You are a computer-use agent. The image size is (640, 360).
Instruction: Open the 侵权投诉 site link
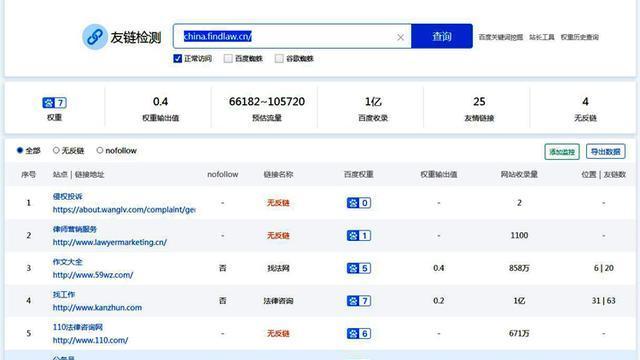pyautogui.click(x=67, y=196)
